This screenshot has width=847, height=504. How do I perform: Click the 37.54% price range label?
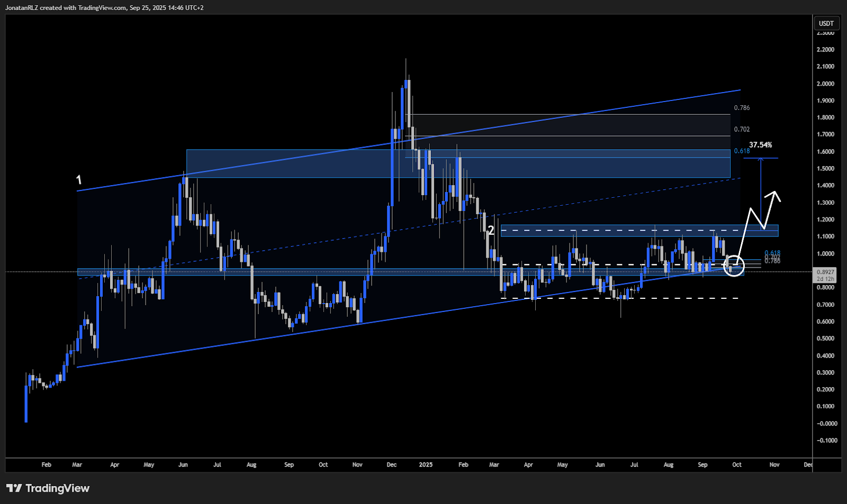coord(760,145)
